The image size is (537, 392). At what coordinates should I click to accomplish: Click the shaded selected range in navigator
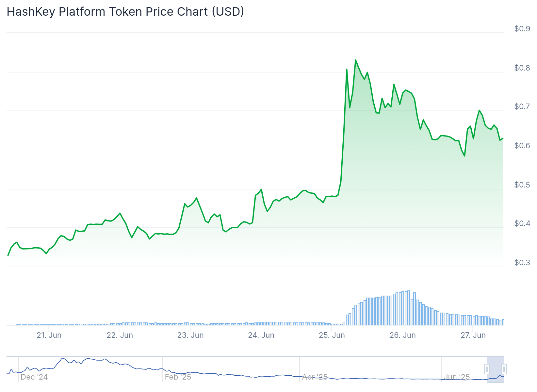496,369
